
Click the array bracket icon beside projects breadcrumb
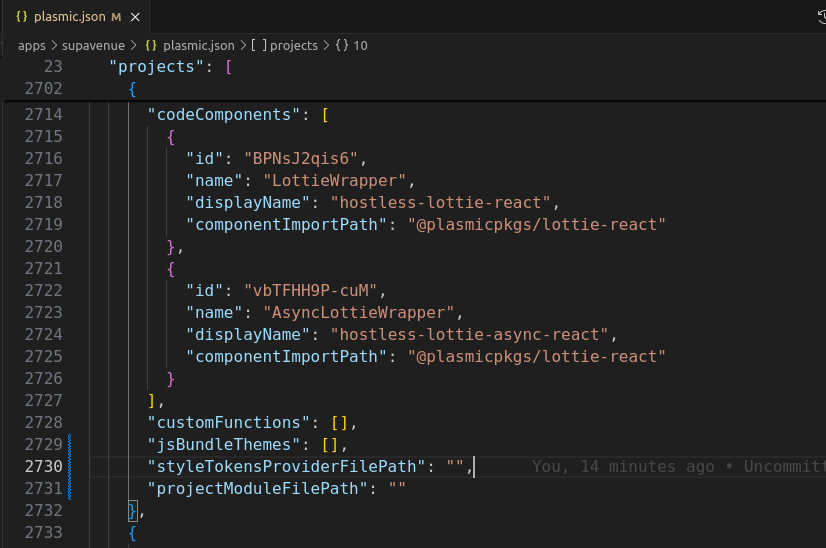click(258, 45)
